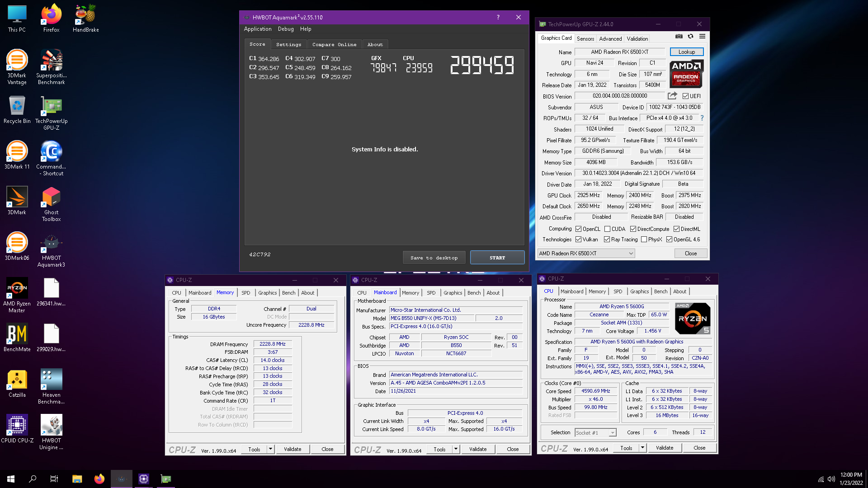Open the Recycle Bin
Viewport: 868px width, 488px height.
(x=17, y=110)
